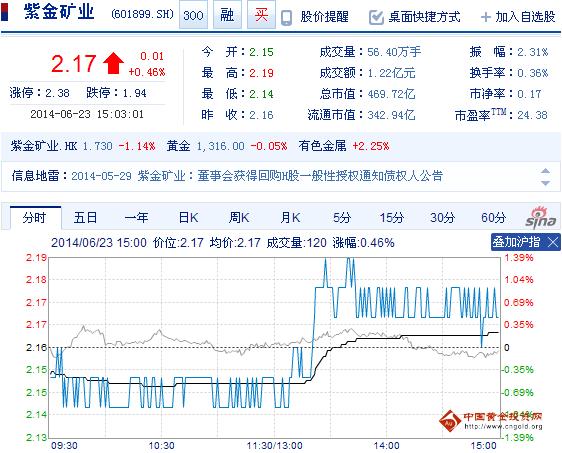Toggle the 叠加沪指 overlay button
The image size is (562, 453).
click(516, 242)
